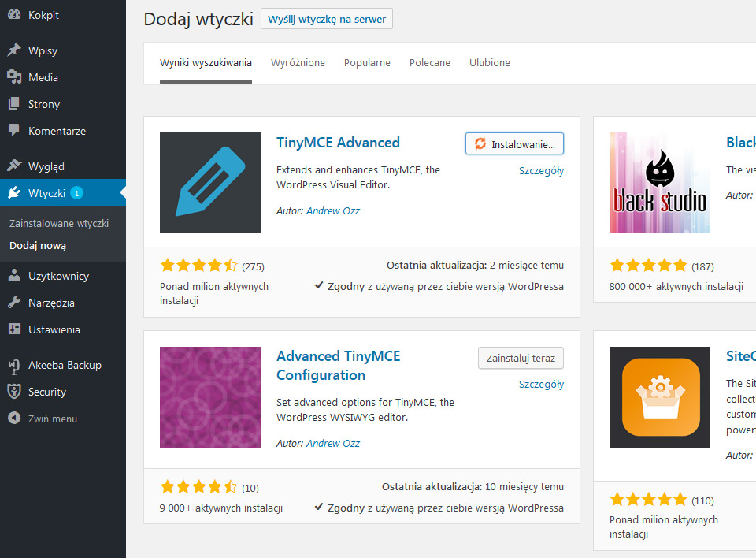756x558 pixels.
Task: Open Security menu label
Action: [47, 392]
